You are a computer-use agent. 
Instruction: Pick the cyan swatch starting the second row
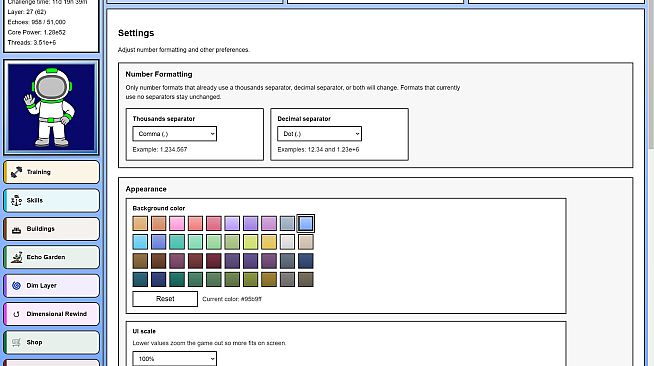[x=140, y=242]
